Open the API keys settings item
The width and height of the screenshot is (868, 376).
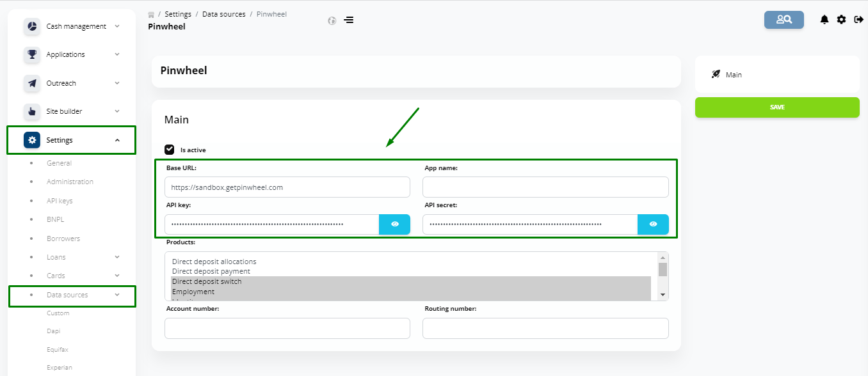coord(60,201)
